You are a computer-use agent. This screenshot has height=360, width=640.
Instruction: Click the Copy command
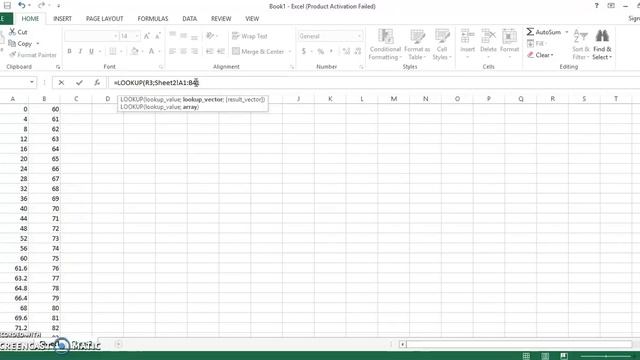(x=20, y=43)
